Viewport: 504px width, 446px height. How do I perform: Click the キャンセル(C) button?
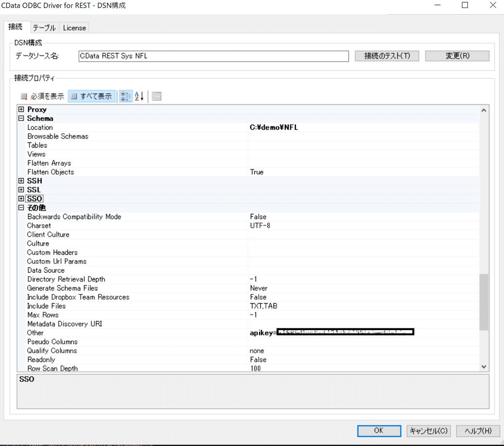[428, 430]
